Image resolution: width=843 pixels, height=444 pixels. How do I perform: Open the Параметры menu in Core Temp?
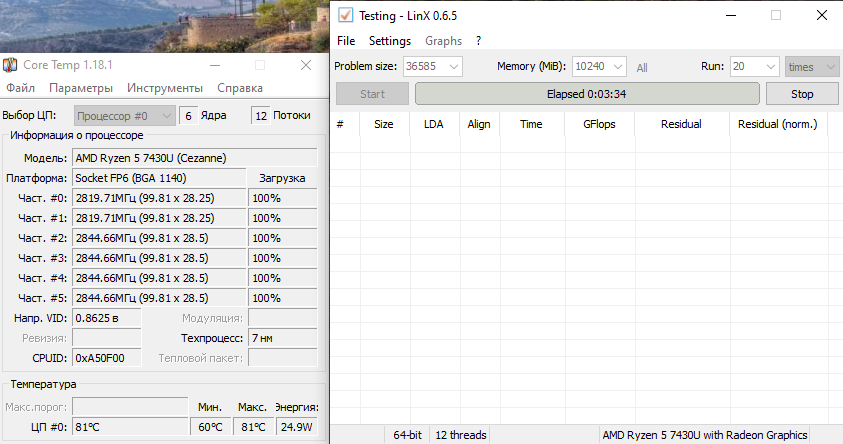coord(81,88)
